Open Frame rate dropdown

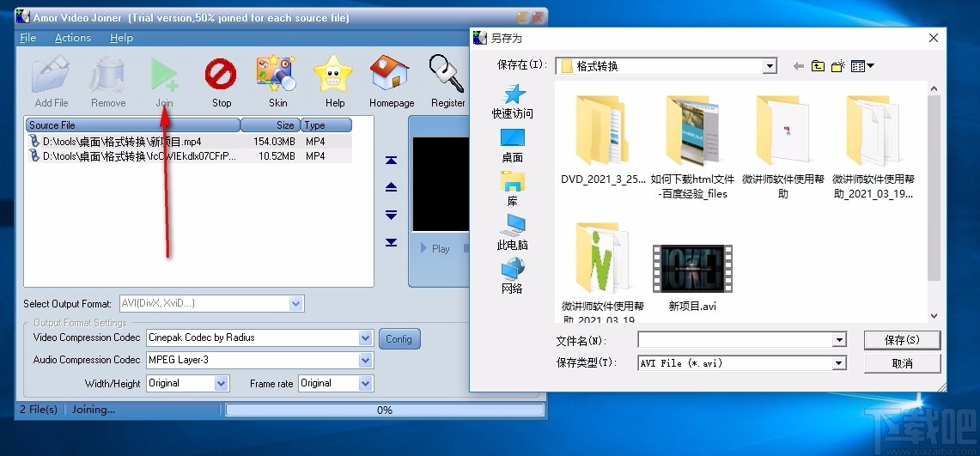pos(366,384)
